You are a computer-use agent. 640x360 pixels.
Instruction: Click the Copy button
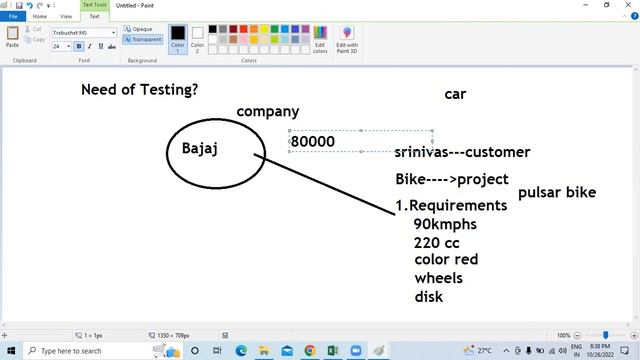pos(34,40)
